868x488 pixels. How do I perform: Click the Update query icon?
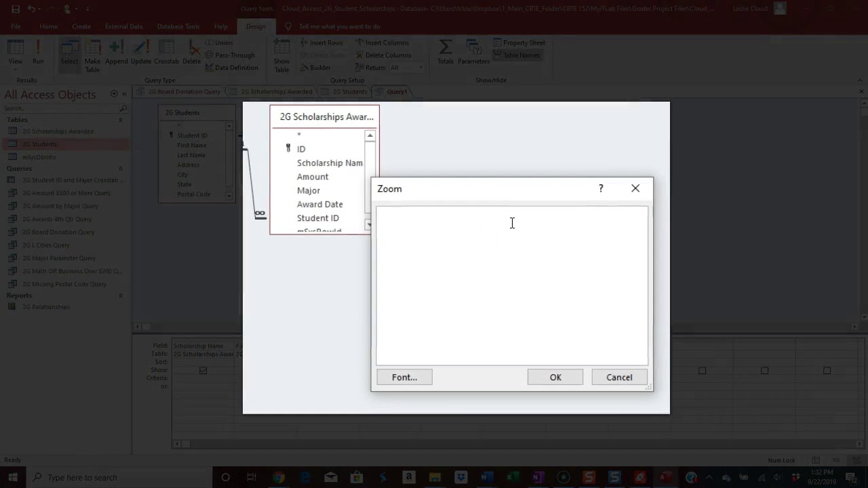point(141,53)
